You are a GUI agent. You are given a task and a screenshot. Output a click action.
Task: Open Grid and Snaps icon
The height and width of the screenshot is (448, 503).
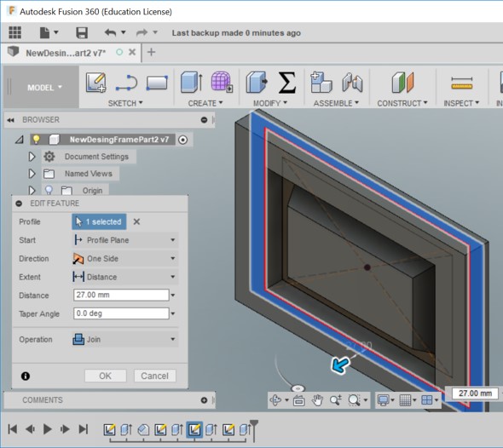405,400
